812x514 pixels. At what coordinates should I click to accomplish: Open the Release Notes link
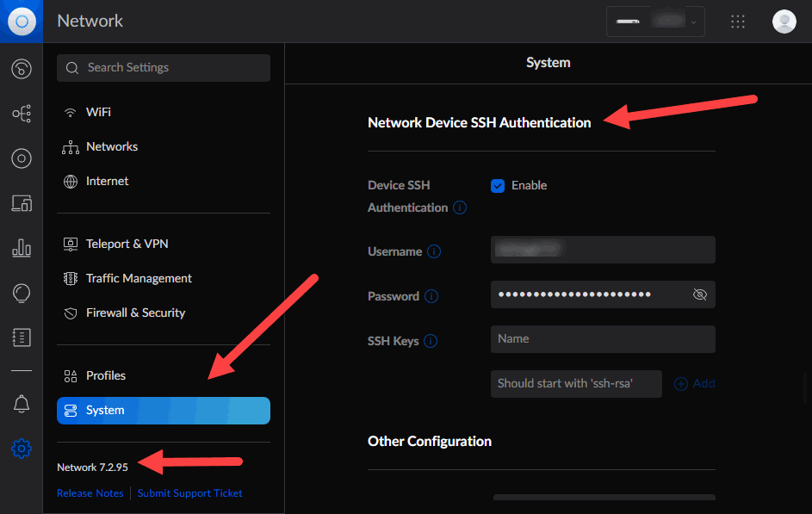90,492
